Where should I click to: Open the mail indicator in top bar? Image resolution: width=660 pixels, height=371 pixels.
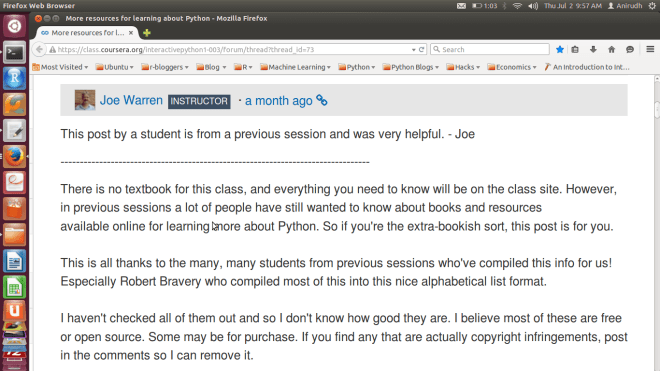click(x=461, y=6)
